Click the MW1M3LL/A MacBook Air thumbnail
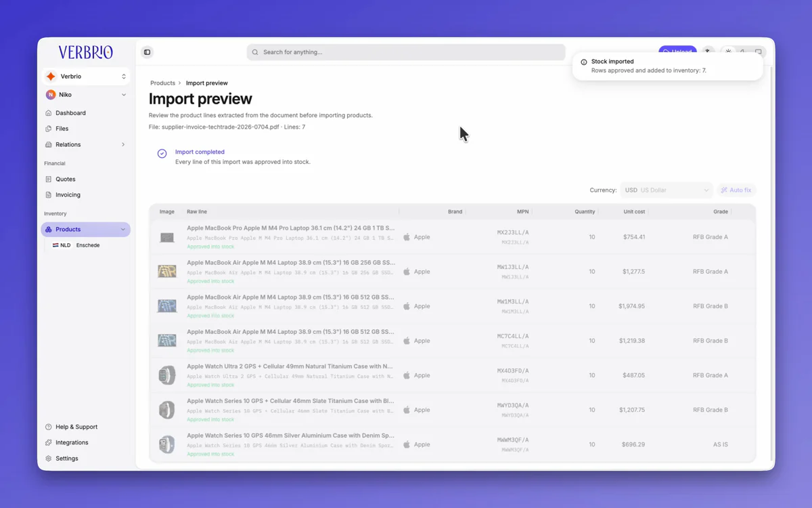This screenshot has height=508, width=812. (167, 306)
